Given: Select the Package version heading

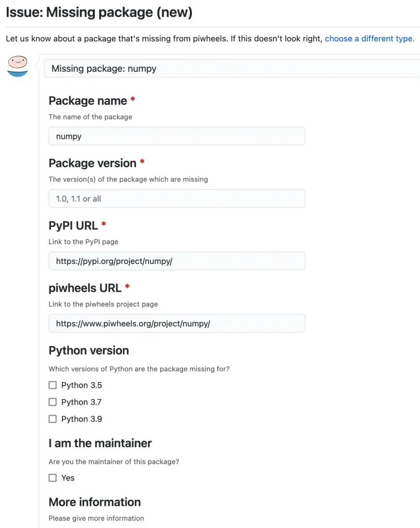Looking at the screenshot, I should tap(92, 163).
